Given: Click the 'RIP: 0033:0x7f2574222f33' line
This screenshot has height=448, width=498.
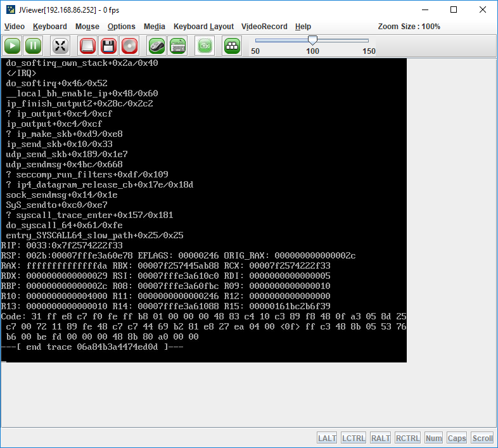Looking at the screenshot, I should click(x=61, y=246).
